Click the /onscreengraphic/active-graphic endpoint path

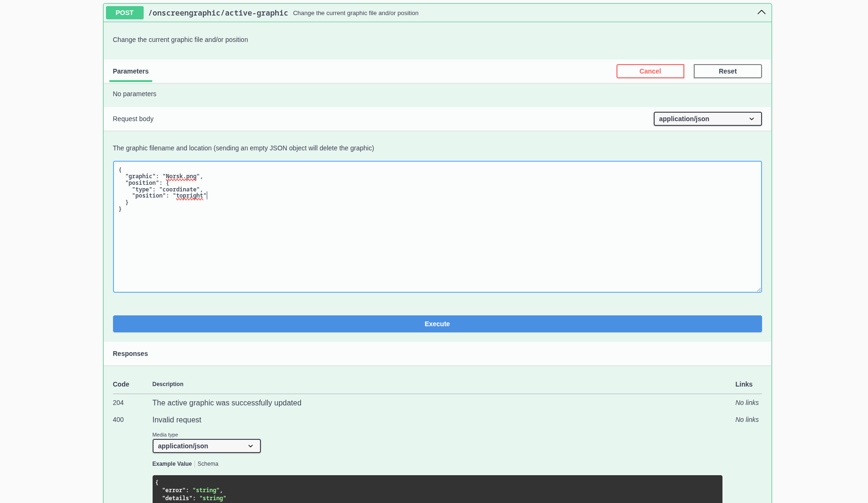(218, 13)
